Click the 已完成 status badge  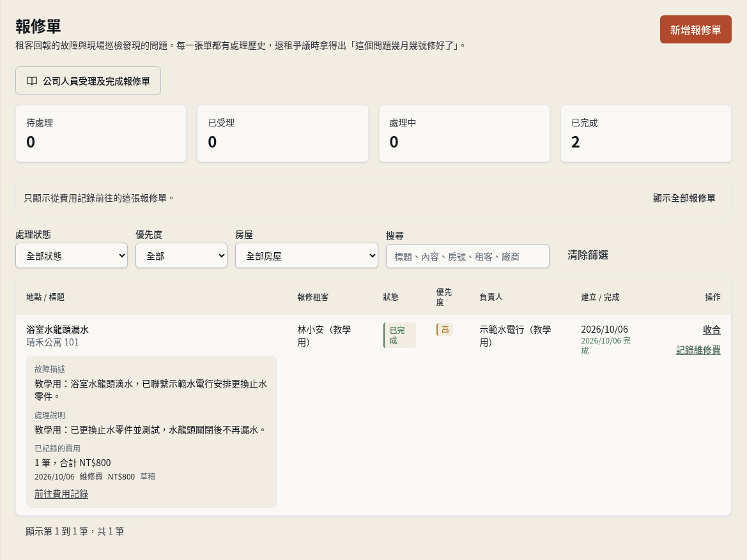pyautogui.click(x=399, y=335)
